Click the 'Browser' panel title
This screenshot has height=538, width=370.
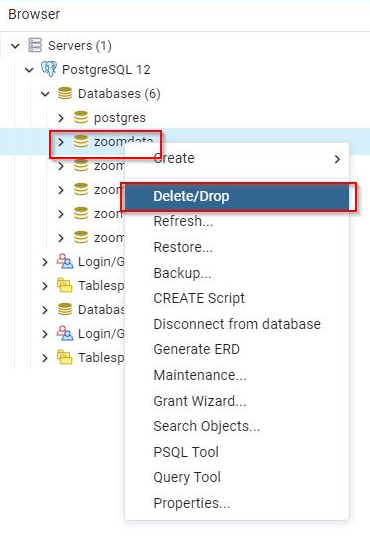34,14
